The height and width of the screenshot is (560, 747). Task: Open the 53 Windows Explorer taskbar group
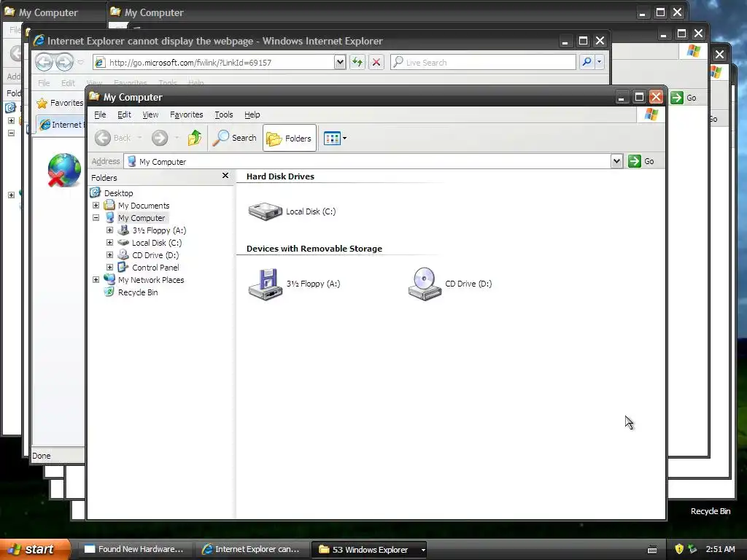click(x=368, y=550)
